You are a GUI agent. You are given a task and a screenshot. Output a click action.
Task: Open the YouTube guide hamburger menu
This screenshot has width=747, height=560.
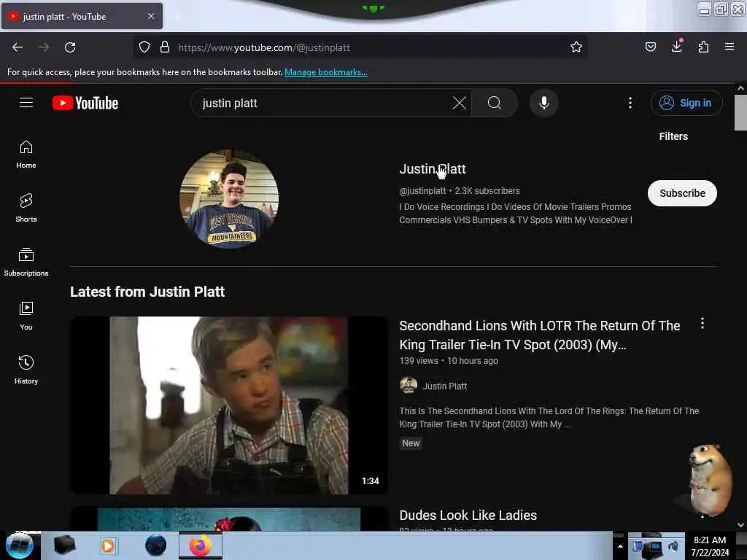click(26, 102)
